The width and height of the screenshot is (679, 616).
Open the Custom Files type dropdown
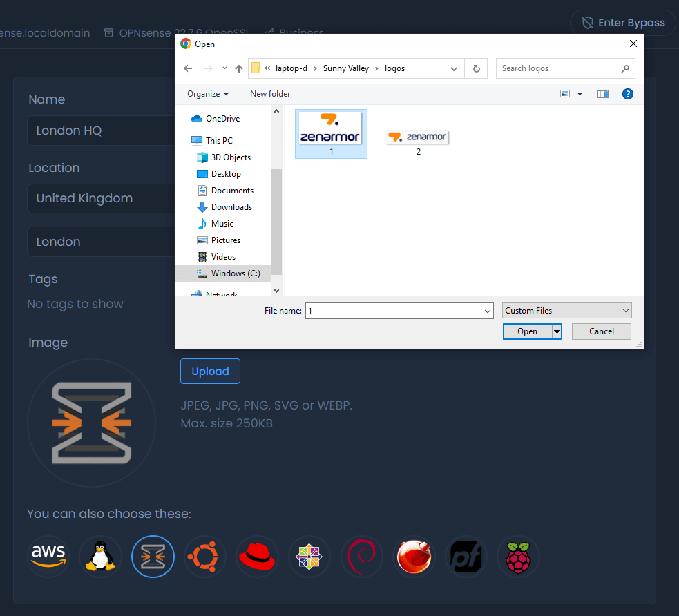[567, 311]
